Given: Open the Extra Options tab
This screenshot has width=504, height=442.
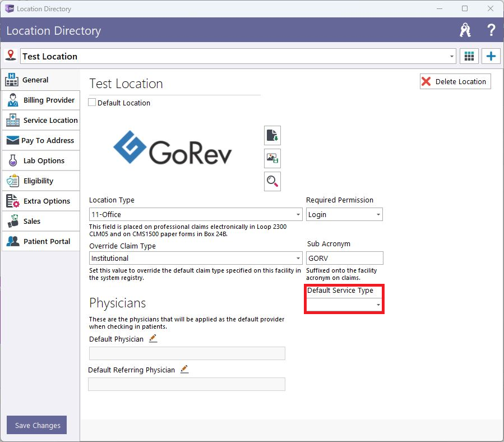Looking at the screenshot, I should pos(41,201).
